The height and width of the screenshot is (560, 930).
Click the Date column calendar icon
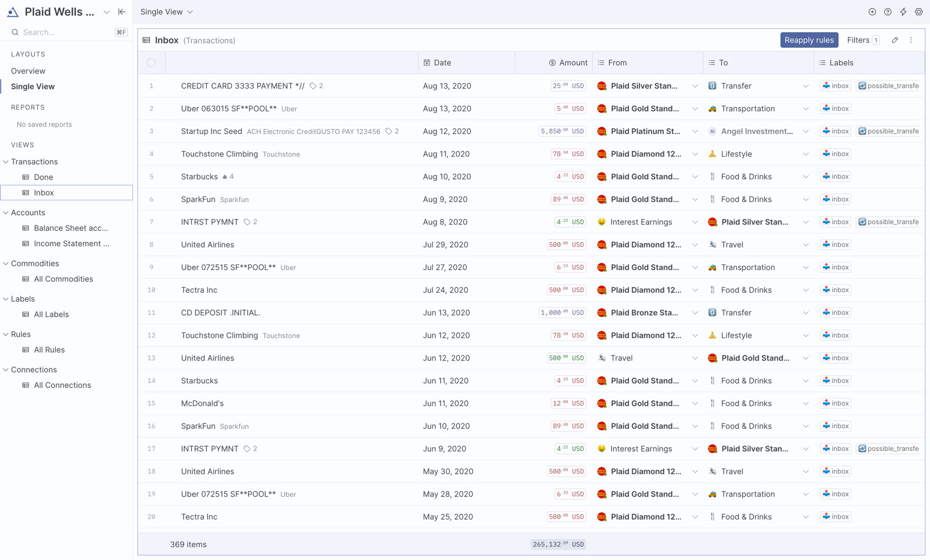pyautogui.click(x=427, y=63)
